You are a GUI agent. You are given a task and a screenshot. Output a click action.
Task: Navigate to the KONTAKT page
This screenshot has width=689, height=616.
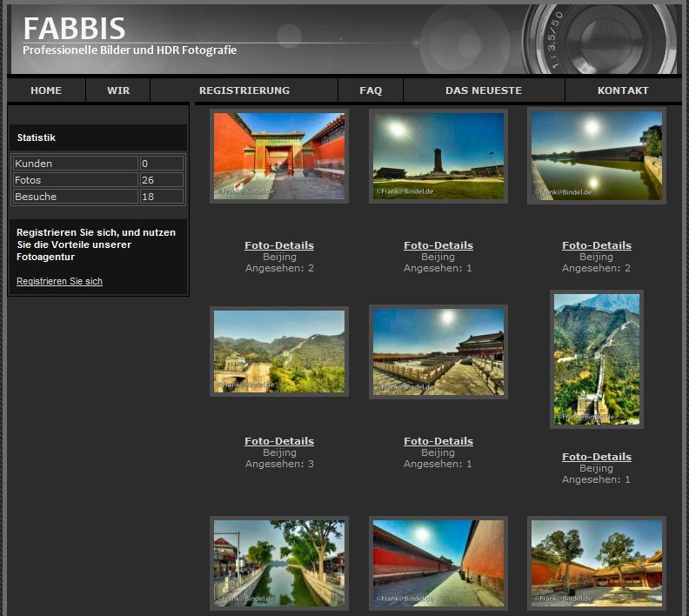623,90
